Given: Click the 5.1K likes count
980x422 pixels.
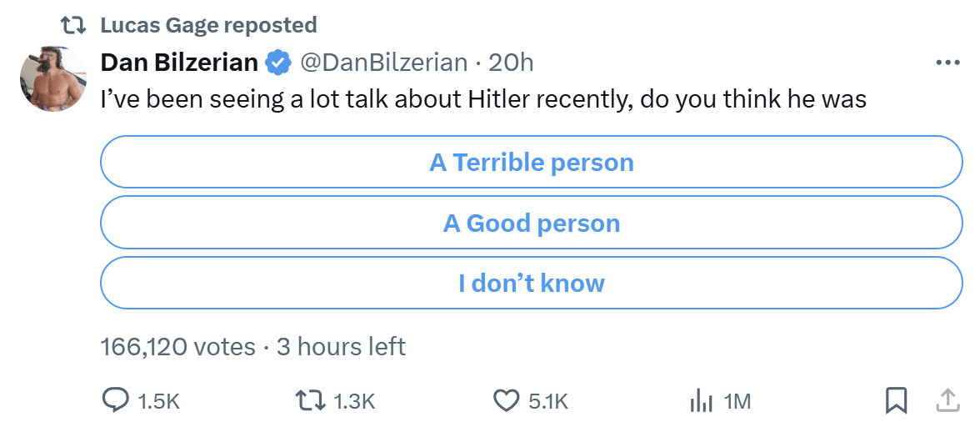Looking at the screenshot, I should coord(548,401).
